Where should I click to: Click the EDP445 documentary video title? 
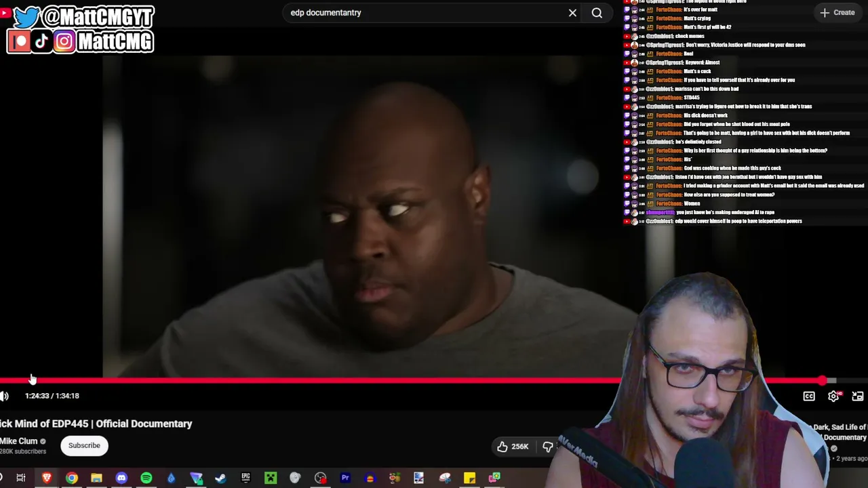point(96,424)
